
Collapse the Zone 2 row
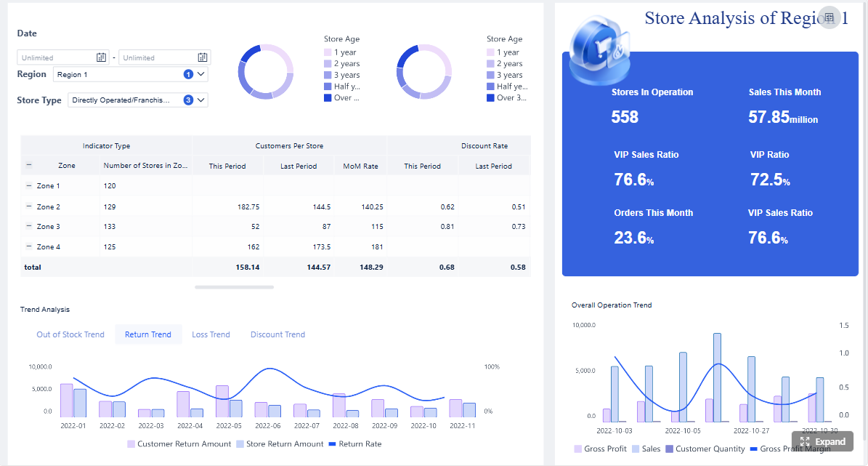point(29,206)
